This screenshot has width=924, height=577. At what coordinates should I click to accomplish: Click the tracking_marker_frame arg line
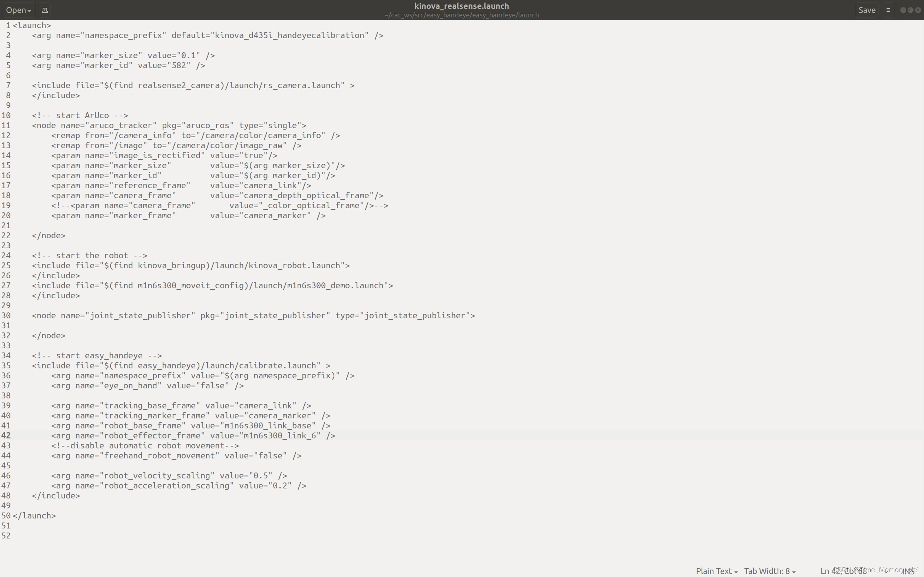tap(191, 415)
